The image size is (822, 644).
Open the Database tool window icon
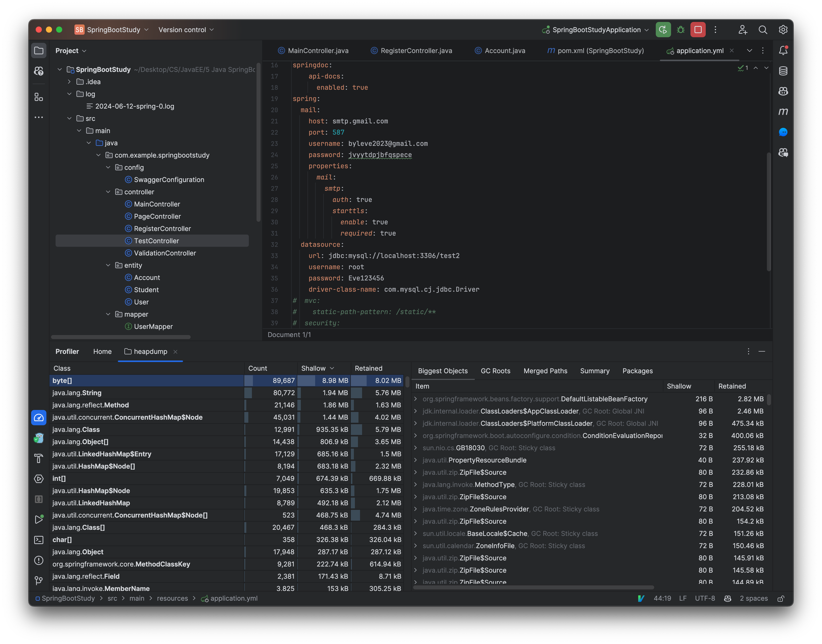pyautogui.click(x=783, y=71)
